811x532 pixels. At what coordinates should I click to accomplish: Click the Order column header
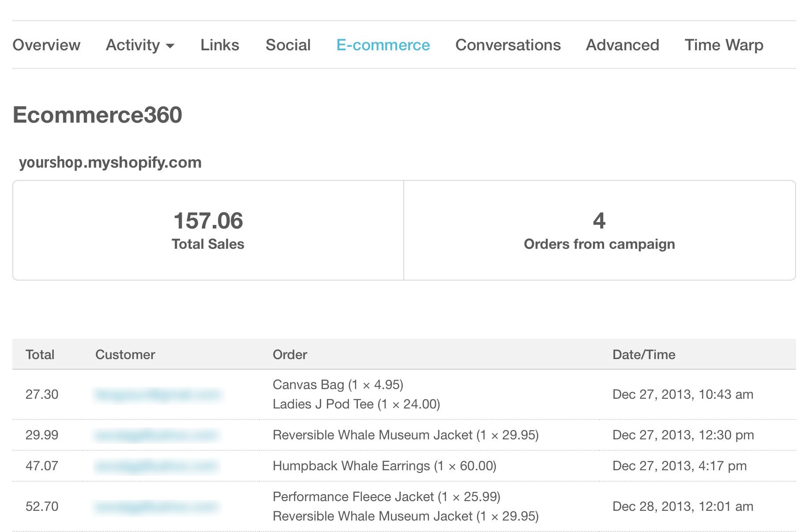tap(289, 355)
